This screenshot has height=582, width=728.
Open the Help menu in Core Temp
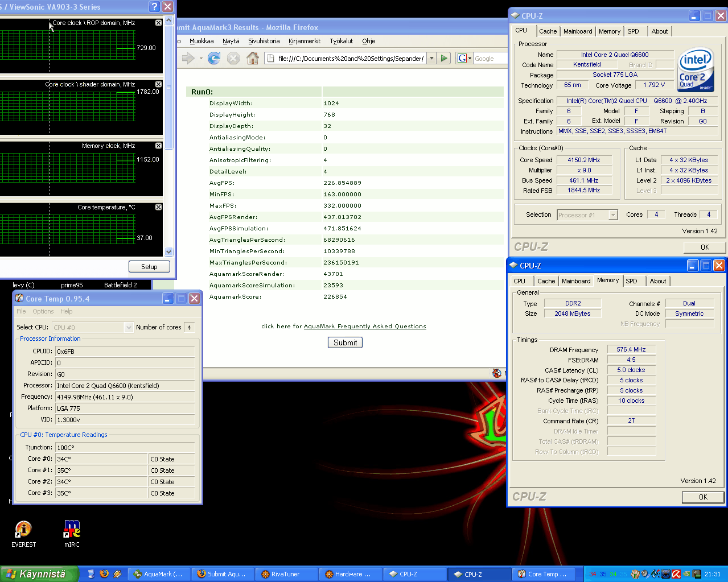coord(67,311)
